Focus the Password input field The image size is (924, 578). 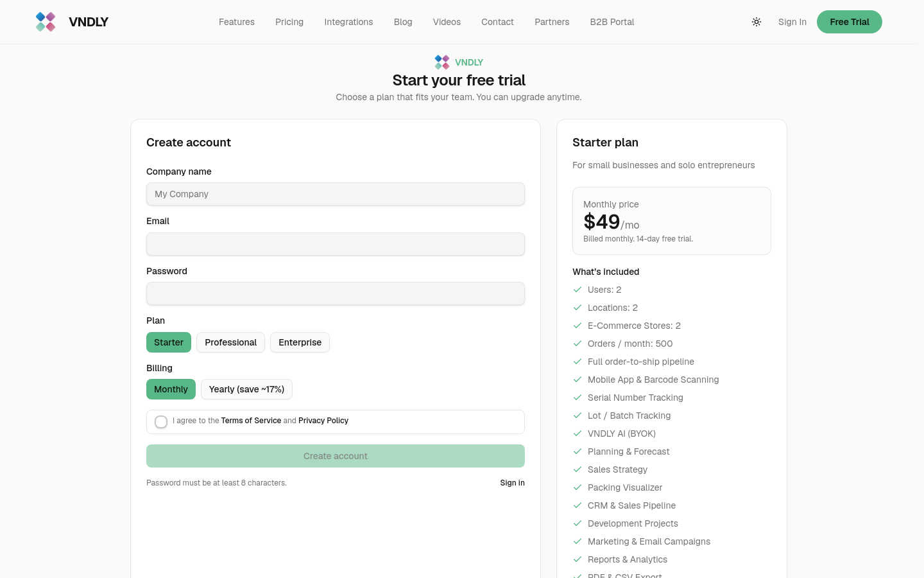click(x=336, y=293)
